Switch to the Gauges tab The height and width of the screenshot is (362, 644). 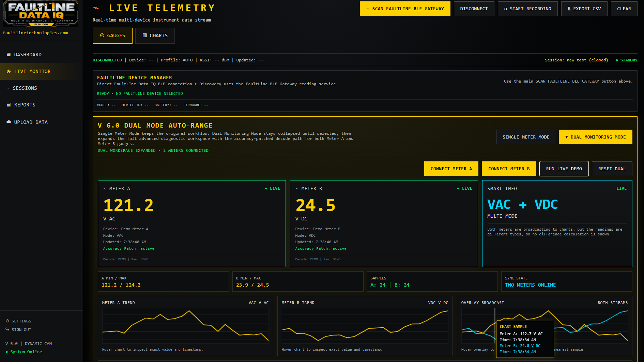(x=112, y=35)
